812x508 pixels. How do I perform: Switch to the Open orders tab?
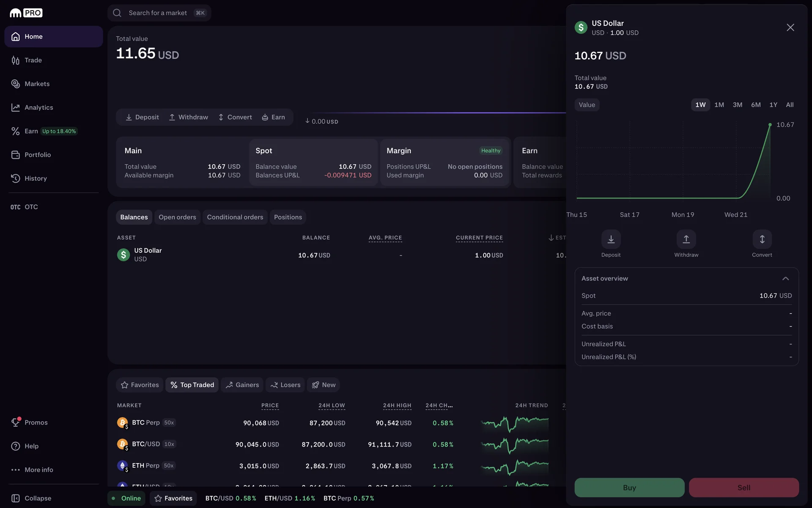point(177,217)
